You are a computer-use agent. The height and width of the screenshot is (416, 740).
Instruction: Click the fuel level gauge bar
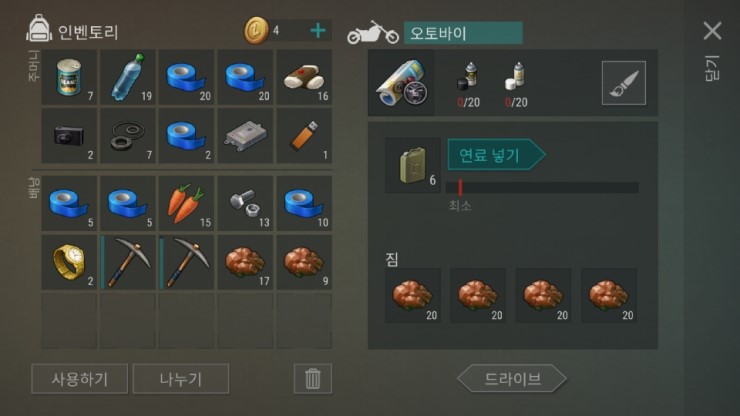(x=542, y=187)
